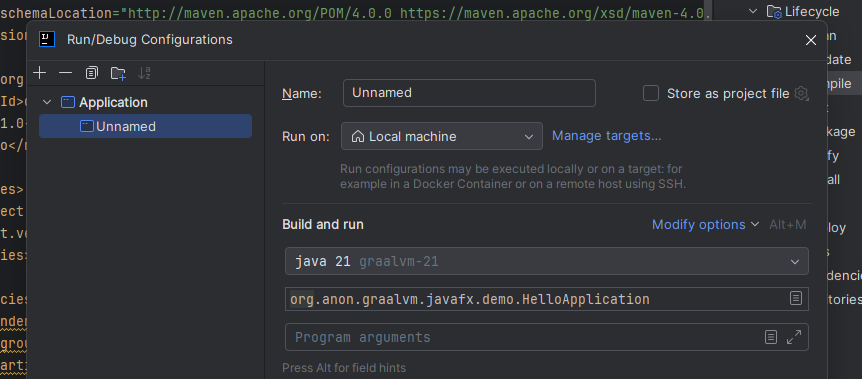The height and width of the screenshot is (379, 862).
Task: Close the Run/Debug Configurations dialog
Action: point(810,40)
